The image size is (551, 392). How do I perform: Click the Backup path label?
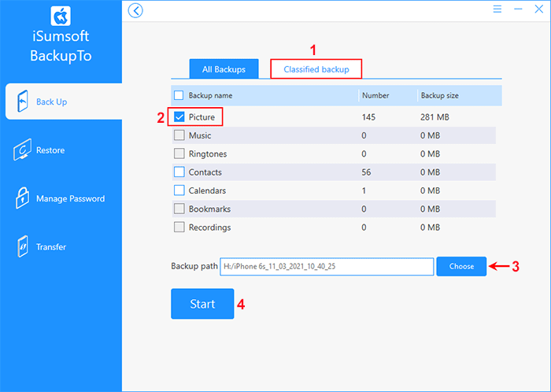pyautogui.click(x=194, y=266)
